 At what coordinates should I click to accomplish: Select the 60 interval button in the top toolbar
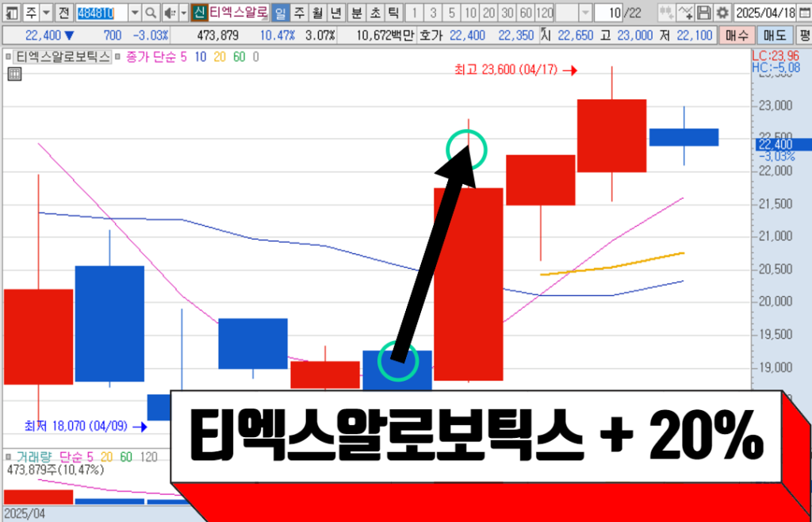pyautogui.click(x=527, y=12)
